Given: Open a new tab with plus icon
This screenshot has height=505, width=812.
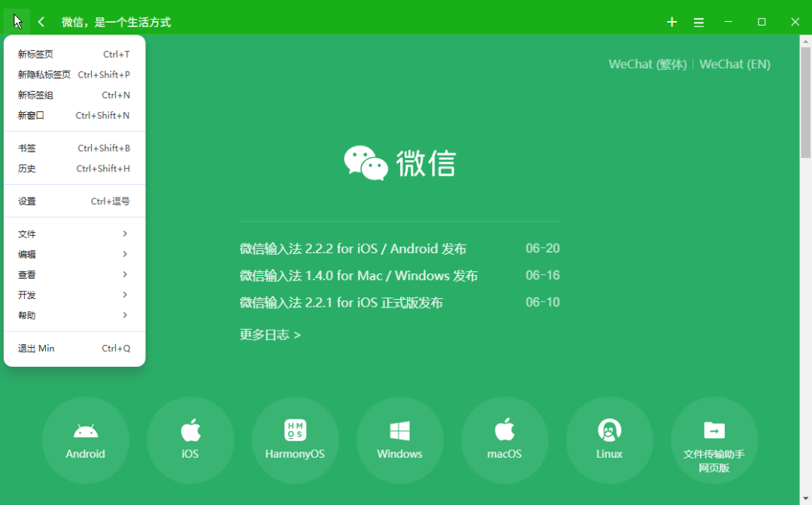Looking at the screenshot, I should click(x=671, y=22).
